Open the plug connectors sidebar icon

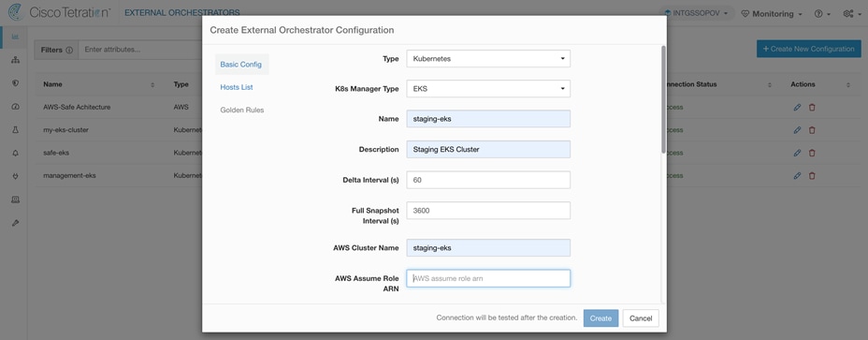(x=16, y=176)
